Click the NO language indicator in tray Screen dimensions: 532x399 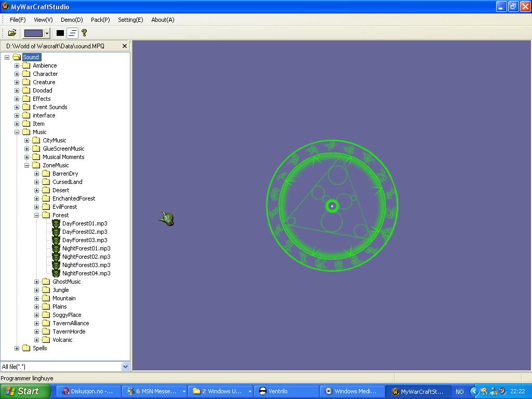(459, 392)
